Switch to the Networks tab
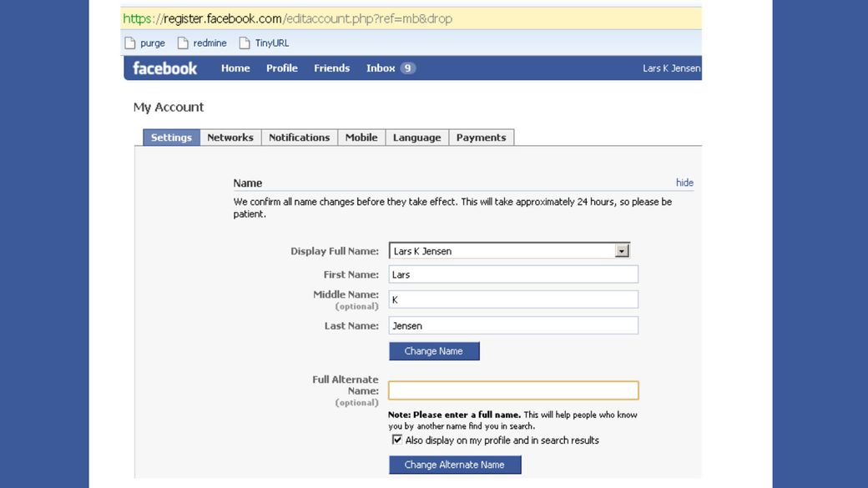The height and width of the screenshot is (488, 868). 230,137
